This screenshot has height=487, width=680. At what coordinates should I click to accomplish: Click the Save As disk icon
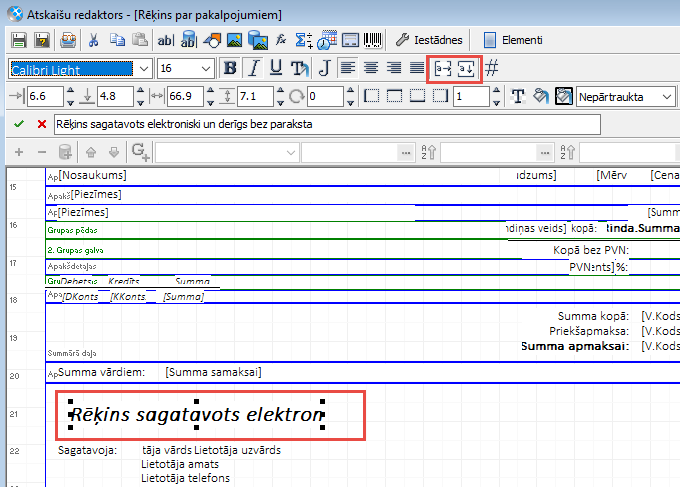click(x=42, y=40)
